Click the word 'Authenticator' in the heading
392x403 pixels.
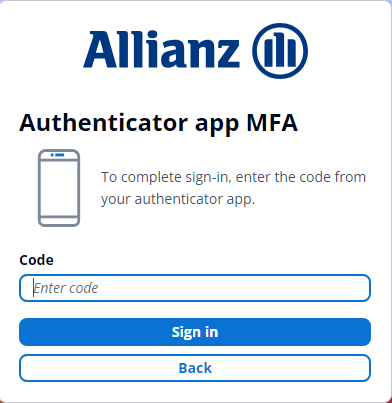pyautogui.click(x=104, y=123)
